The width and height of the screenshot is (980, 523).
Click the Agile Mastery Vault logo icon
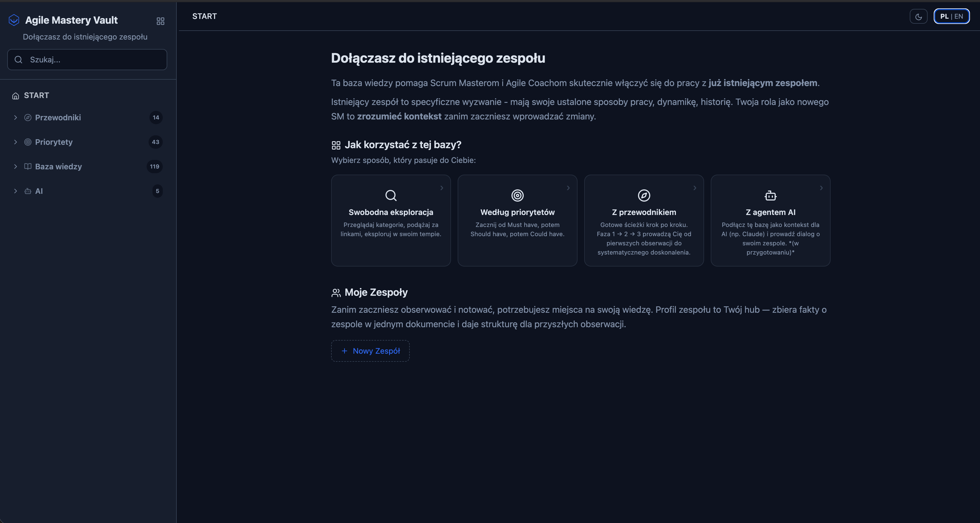[14, 20]
